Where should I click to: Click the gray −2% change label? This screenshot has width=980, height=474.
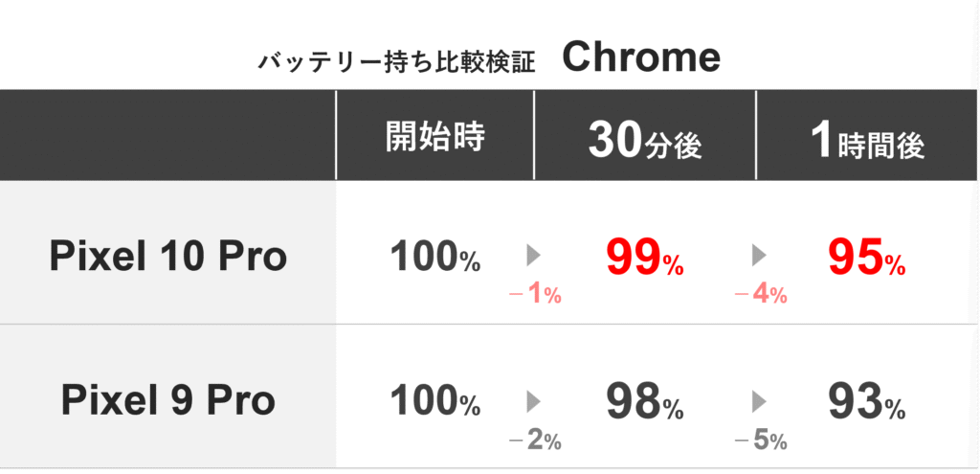[x=535, y=440]
